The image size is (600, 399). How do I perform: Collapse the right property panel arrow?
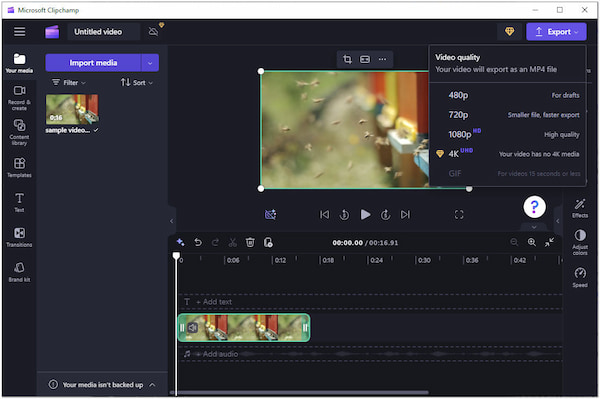[x=558, y=221]
